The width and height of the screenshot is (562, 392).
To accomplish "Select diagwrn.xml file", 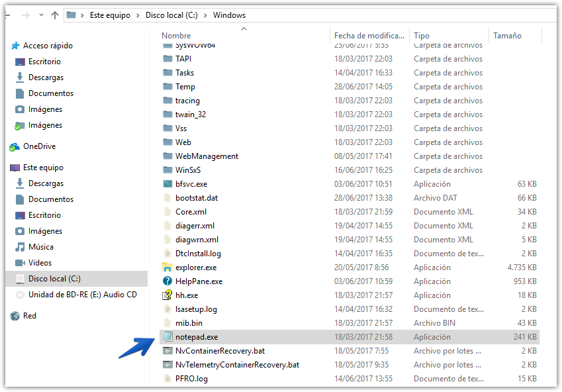I will click(197, 240).
